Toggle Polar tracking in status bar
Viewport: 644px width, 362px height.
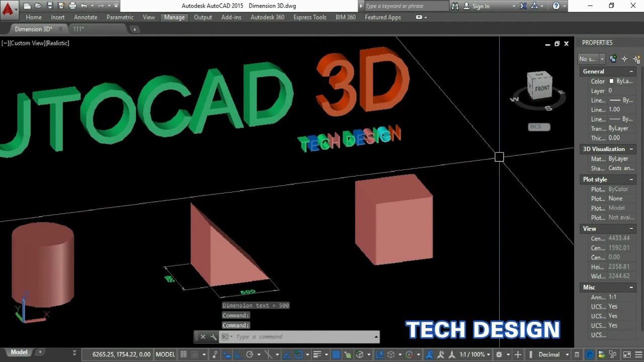(250, 354)
